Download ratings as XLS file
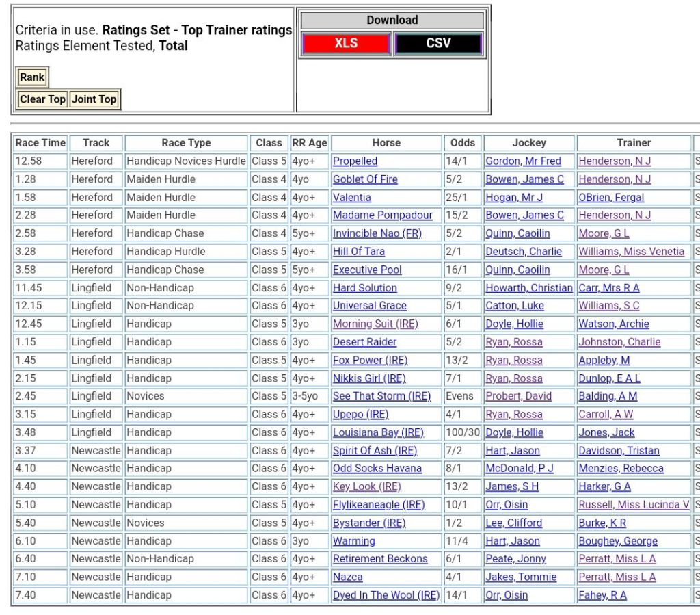 345,43
